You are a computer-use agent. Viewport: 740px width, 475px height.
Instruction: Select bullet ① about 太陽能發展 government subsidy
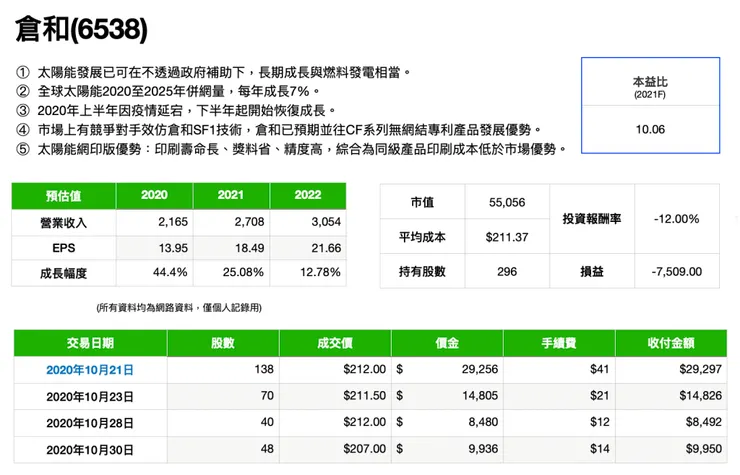(213, 72)
